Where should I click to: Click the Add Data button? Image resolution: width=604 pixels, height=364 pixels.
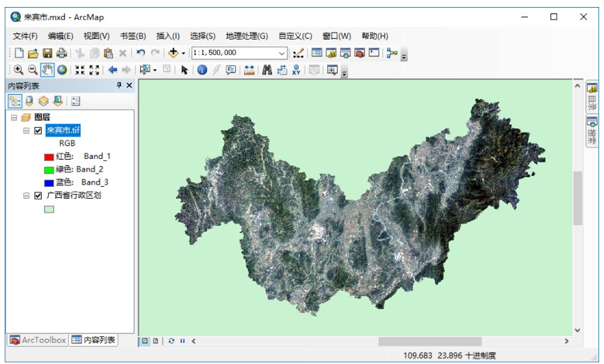(x=173, y=53)
